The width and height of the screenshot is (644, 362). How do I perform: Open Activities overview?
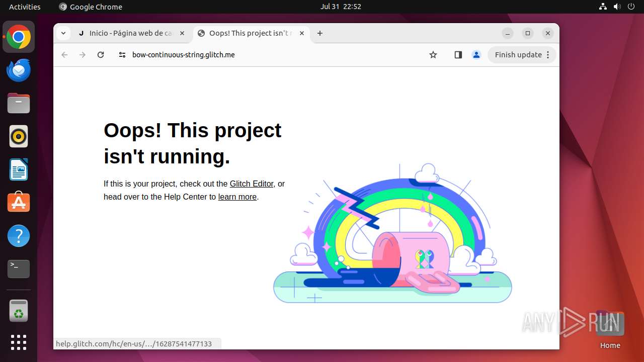click(25, 7)
